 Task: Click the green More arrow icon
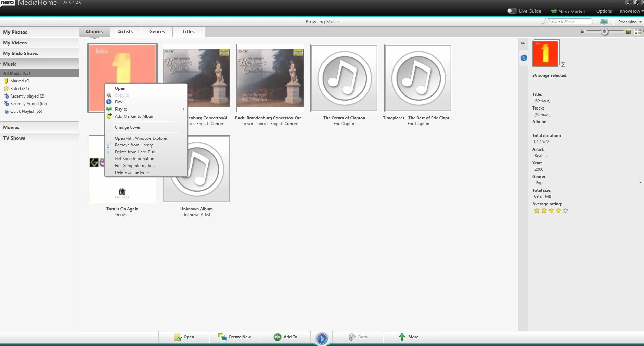402,337
